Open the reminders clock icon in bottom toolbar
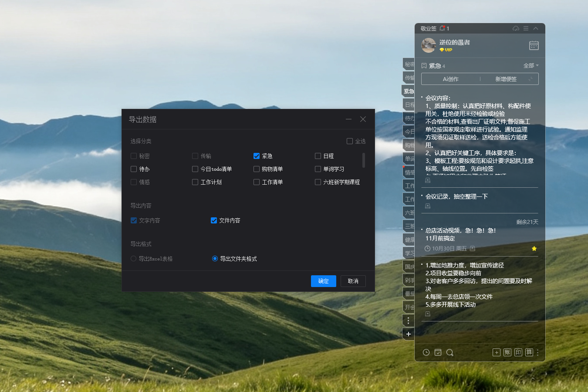The width and height of the screenshot is (588, 392). pos(426,352)
